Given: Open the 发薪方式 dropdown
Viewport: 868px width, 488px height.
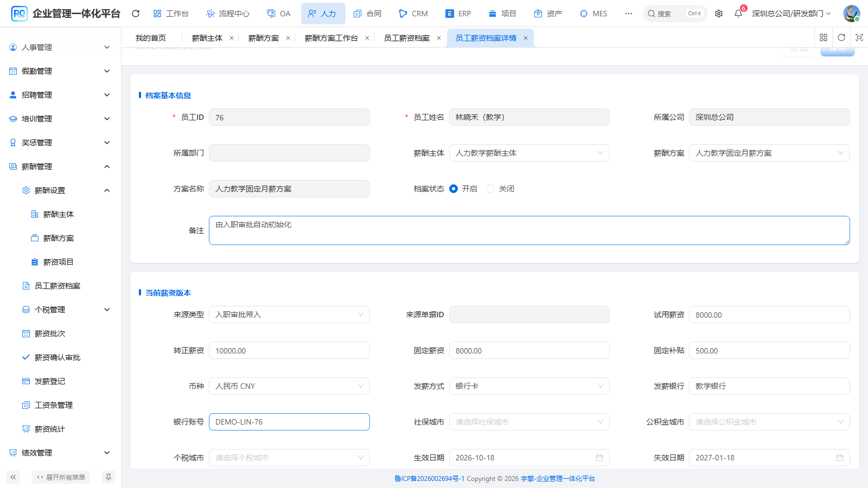Looking at the screenshot, I should pos(529,386).
